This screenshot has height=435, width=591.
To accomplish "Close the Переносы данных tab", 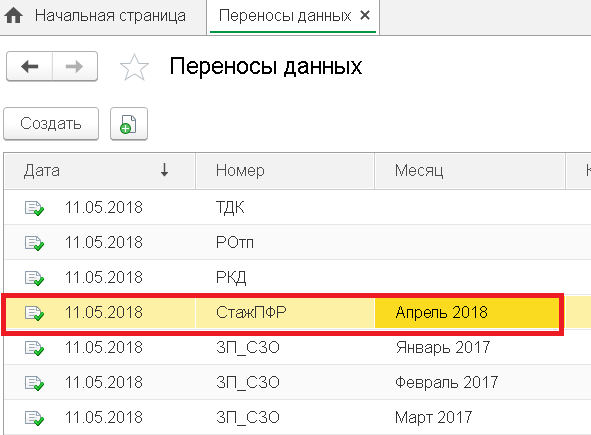I will click(365, 15).
